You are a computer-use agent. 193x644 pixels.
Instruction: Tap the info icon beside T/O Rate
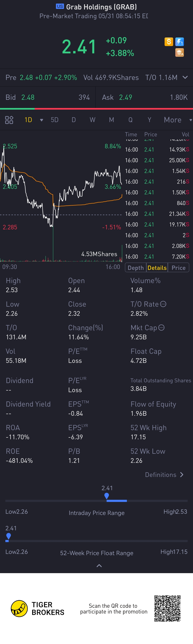pos(163,304)
